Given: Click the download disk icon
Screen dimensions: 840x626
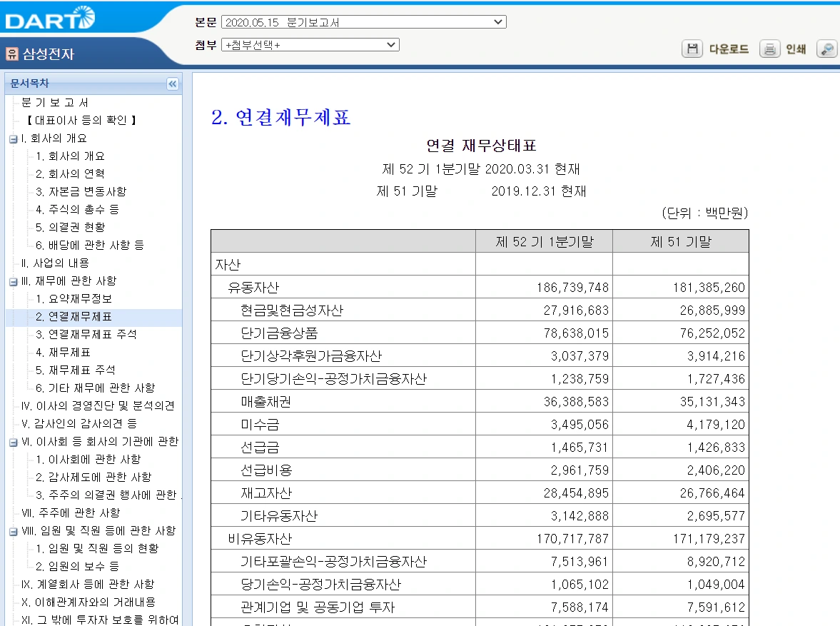Looking at the screenshot, I should point(692,49).
